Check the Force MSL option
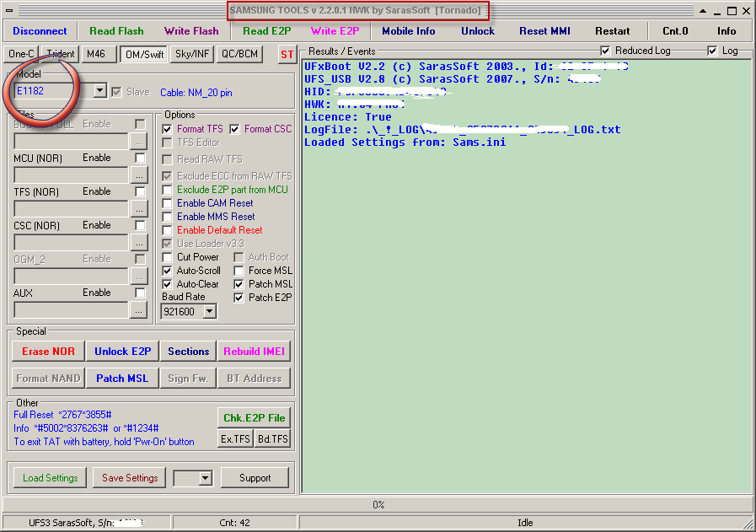 pos(239,271)
